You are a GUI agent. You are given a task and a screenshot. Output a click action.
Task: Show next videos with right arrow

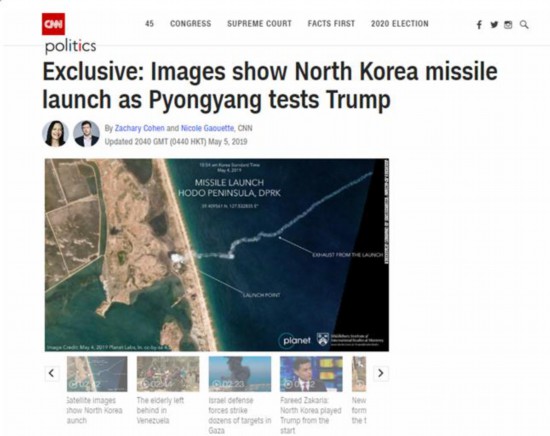[381, 373]
